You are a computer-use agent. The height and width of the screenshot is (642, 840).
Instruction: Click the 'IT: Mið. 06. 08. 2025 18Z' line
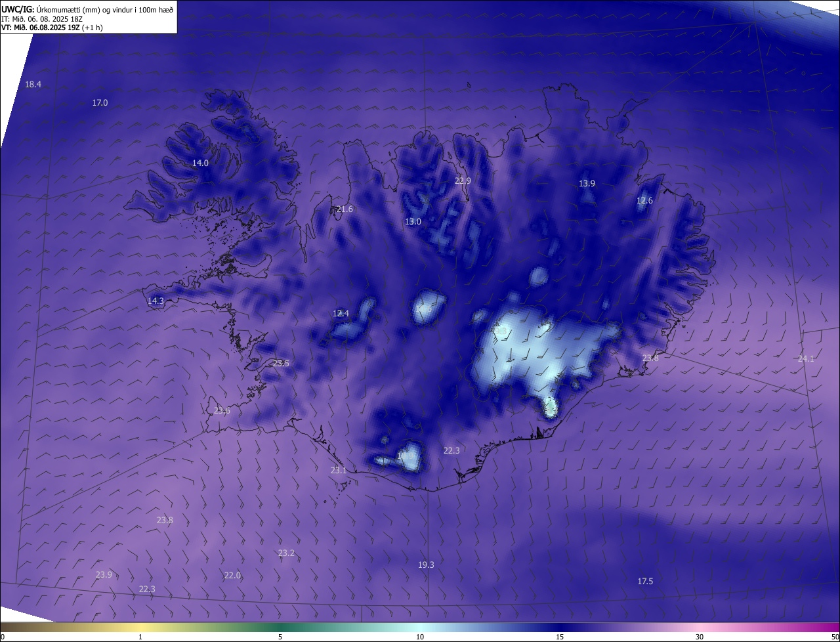(42, 19)
